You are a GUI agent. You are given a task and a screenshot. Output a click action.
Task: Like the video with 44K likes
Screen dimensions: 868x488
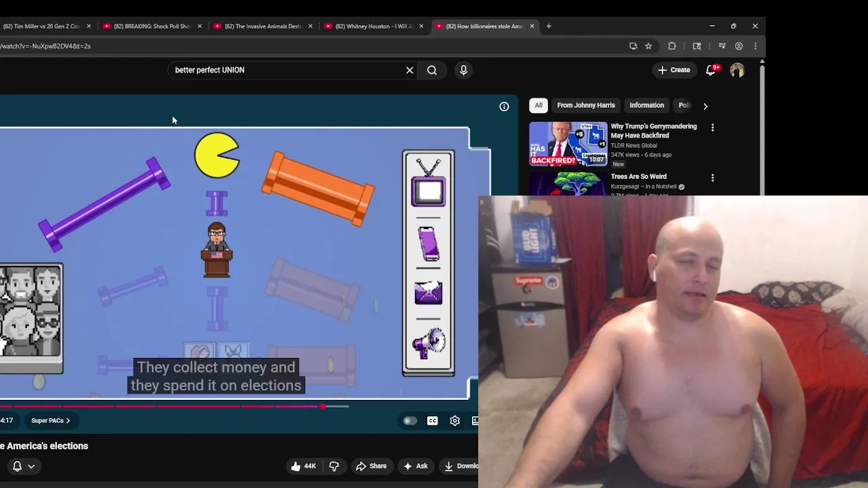(x=304, y=466)
